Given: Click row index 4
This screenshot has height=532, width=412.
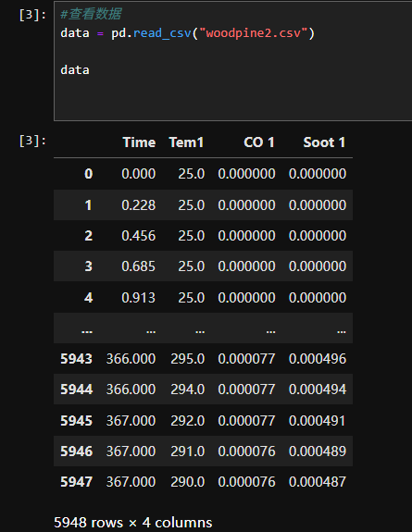Looking at the screenshot, I should 88,298.
